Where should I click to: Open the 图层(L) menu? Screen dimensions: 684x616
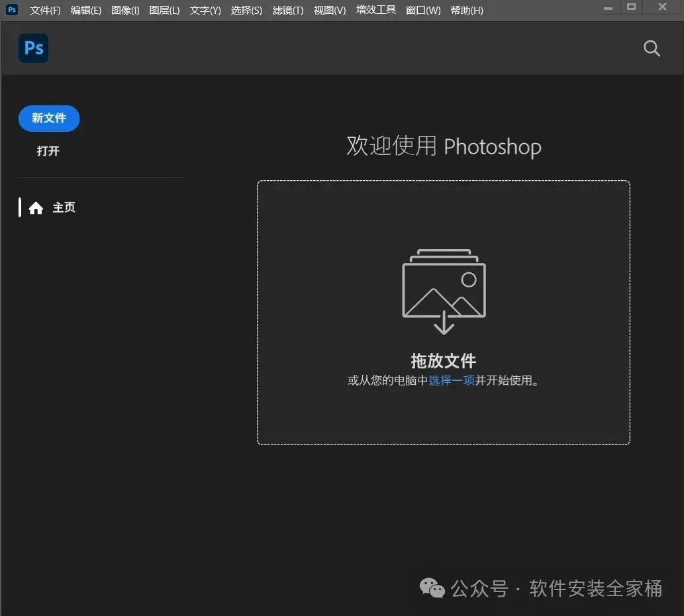(164, 10)
